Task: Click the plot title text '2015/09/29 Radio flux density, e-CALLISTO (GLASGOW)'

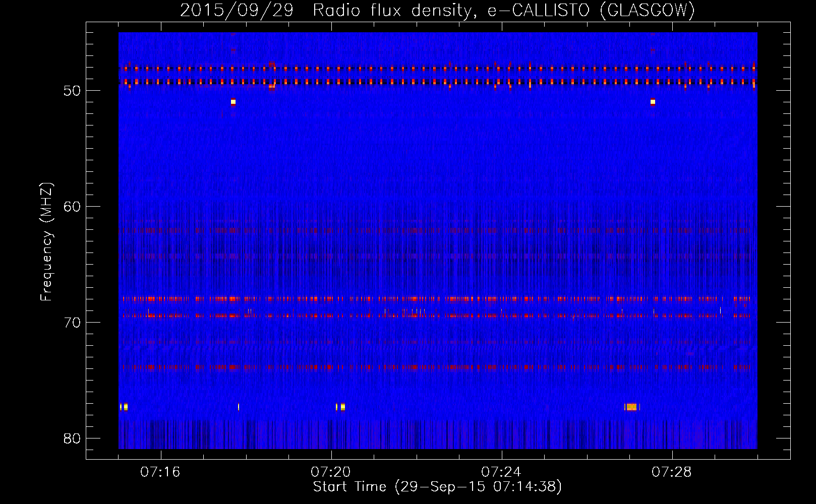Action: (437, 11)
